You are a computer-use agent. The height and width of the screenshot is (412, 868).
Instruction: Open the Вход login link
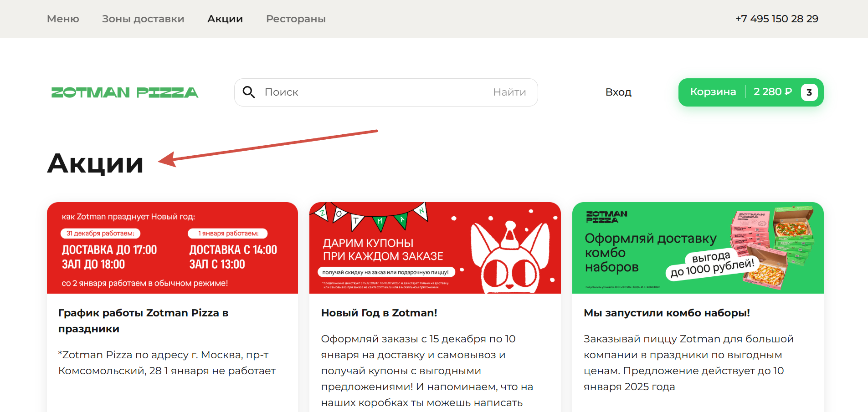[x=618, y=92]
